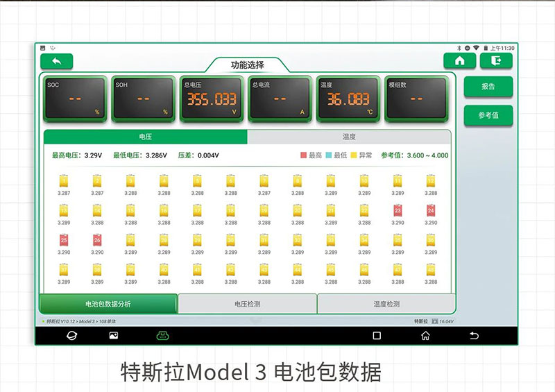Screen dimensions: 555x392
Task: Open browser planet icon in navigation bar
Action: click(72, 335)
